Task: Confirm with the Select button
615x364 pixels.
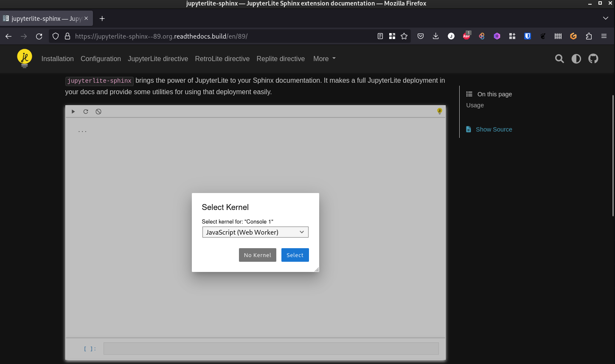Action: tap(295, 255)
